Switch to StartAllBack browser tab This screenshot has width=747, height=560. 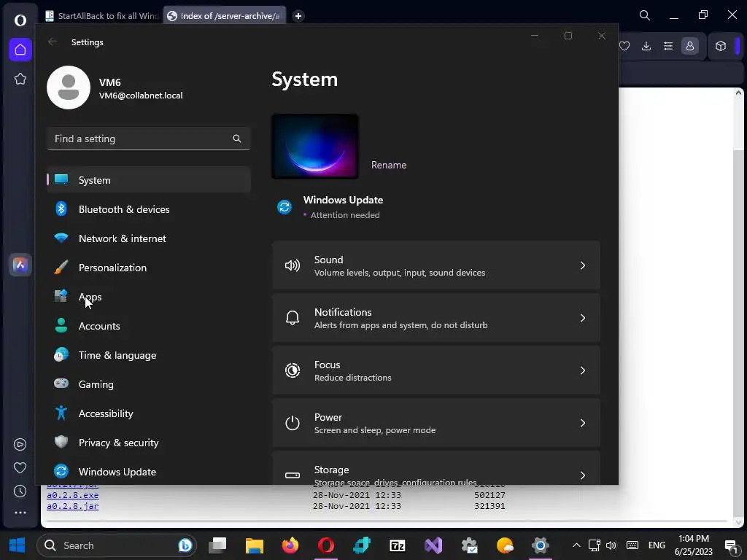(101, 16)
